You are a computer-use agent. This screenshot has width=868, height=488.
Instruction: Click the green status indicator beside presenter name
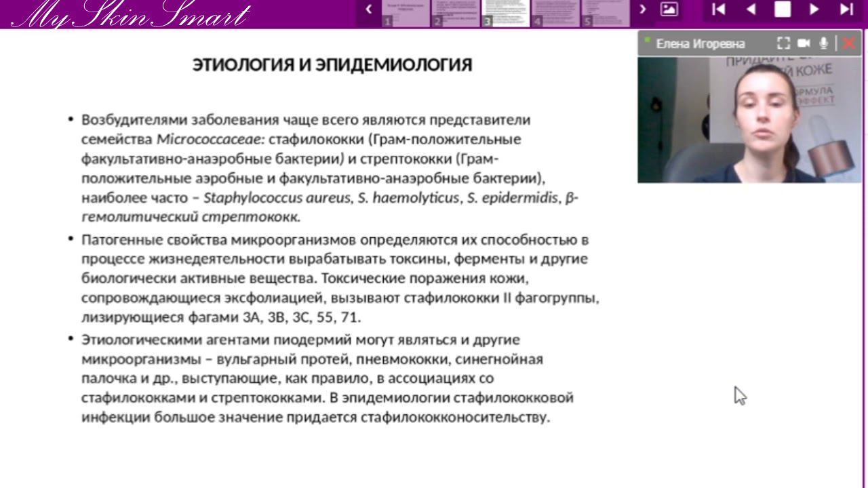tap(647, 40)
